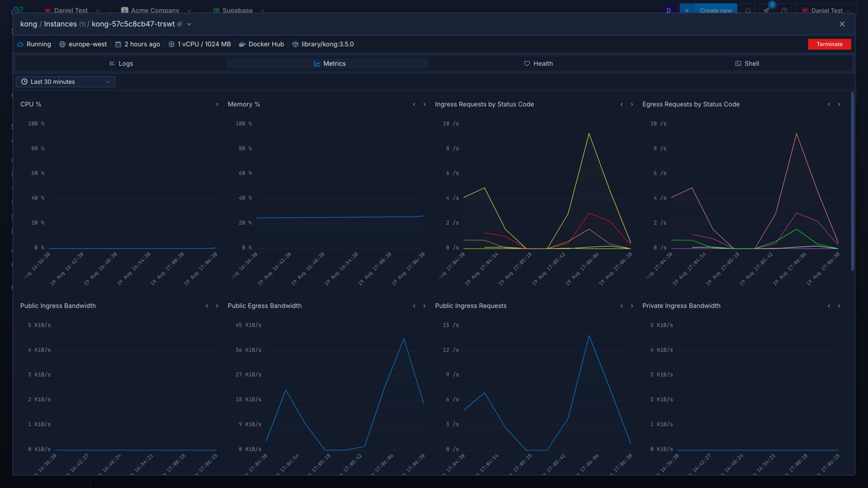Previous arrow on Private Ingress Bandwidth chart
This screenshot has width=868, height=488.
pos(829,306)
